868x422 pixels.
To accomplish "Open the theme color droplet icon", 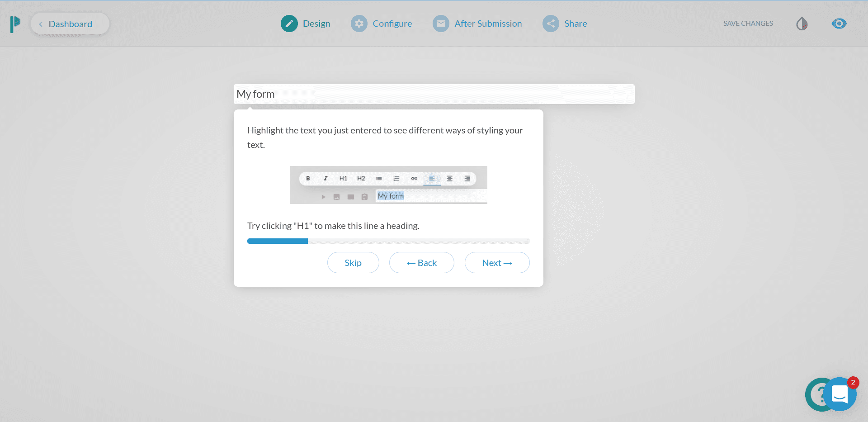I will pyautogui.click(x=802, y=24).
